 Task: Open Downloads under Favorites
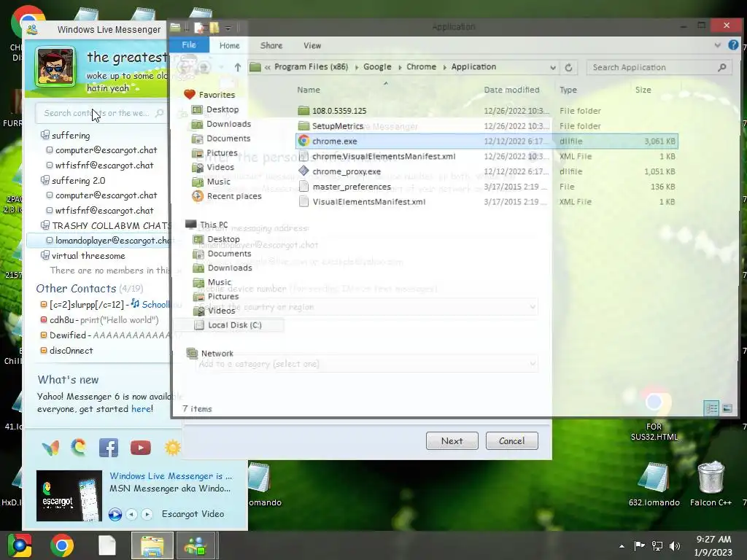[x=228, y=124]
